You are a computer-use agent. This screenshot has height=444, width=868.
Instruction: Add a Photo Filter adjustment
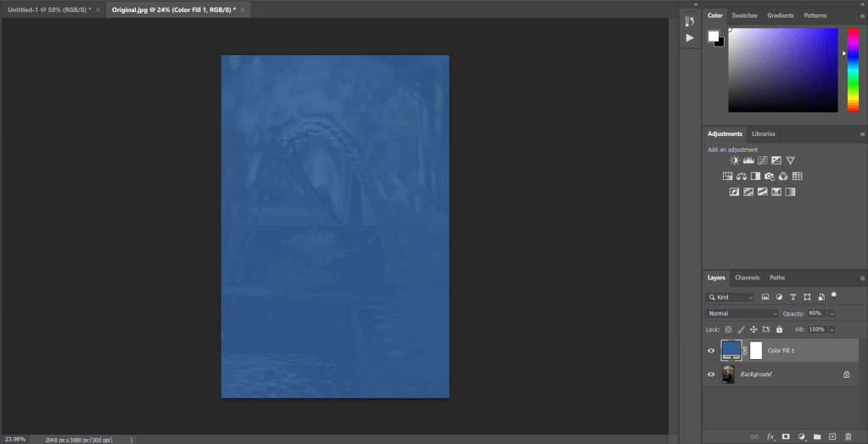tap(769, 177)
